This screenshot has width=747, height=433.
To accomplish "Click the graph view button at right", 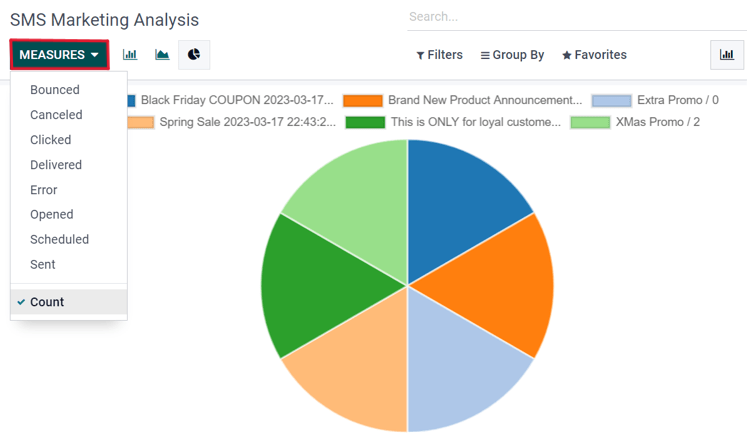I will click(x=726, y=55).
